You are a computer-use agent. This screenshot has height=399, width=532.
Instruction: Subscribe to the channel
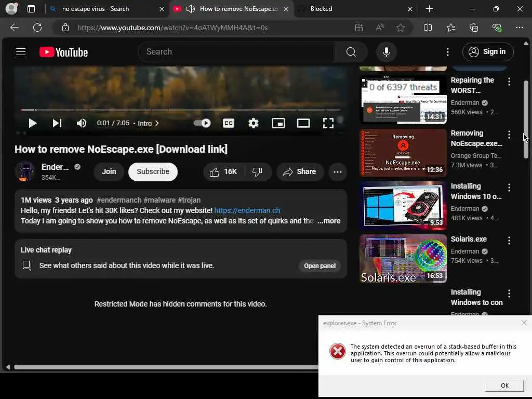pyautogui.click(x=153, y=171)
